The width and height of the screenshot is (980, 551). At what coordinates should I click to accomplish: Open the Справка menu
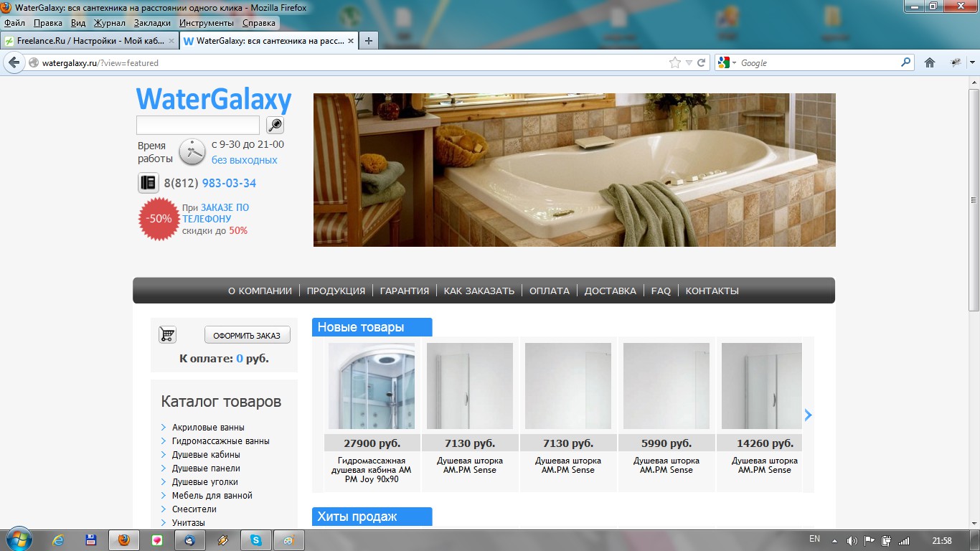point(259,23)
